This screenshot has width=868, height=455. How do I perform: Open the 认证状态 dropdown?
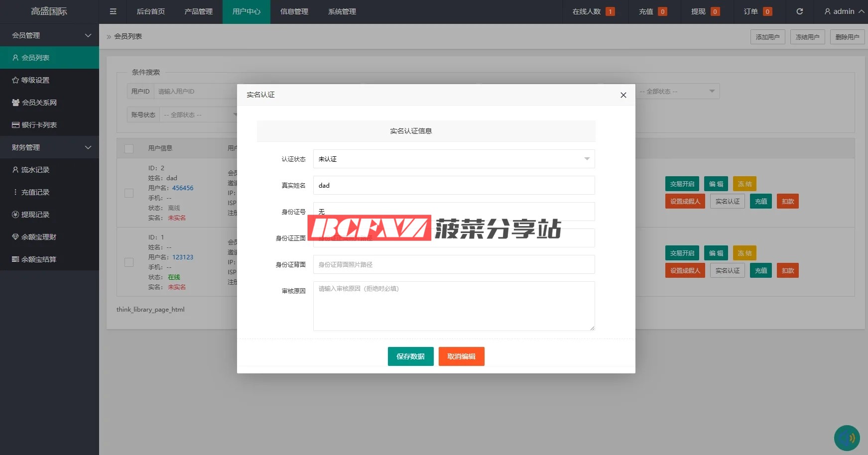pyautogui.click(x=454, y=159)
